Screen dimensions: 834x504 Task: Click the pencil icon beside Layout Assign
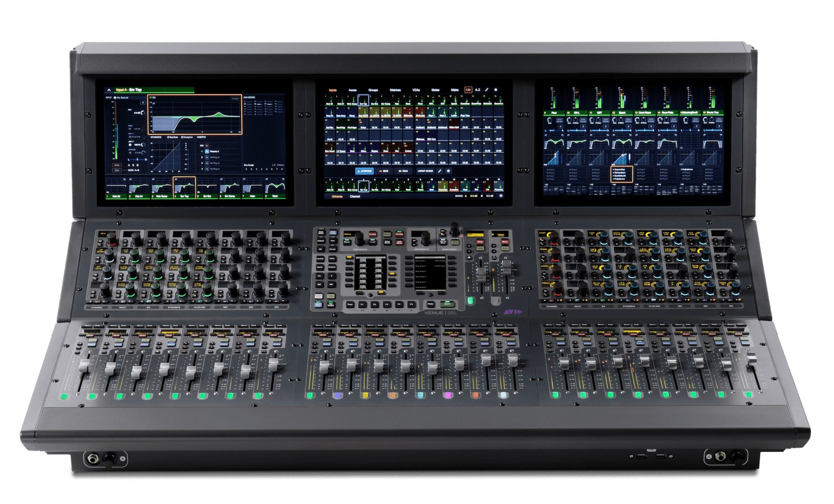(x=440, y=171)
